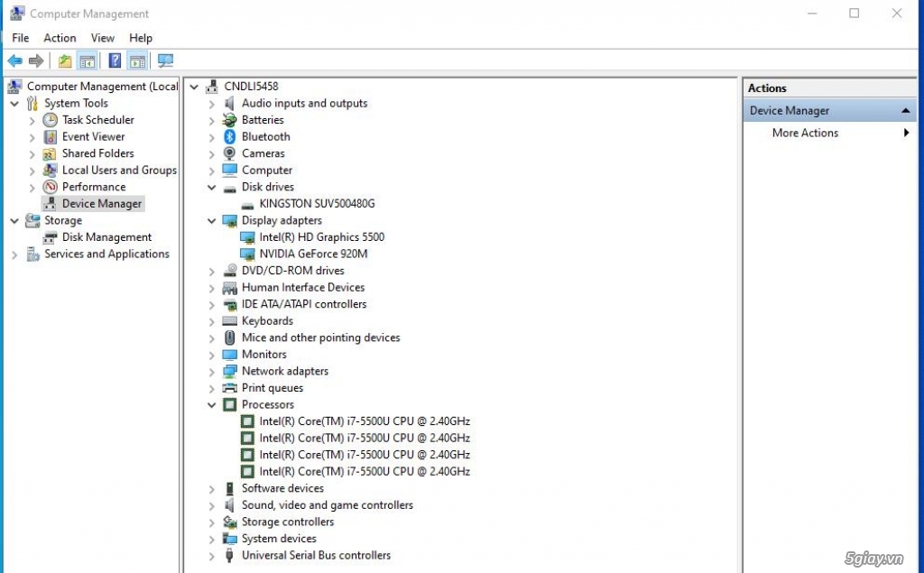The height and width of the screenshot is (573, 924).
Task: Open More Actions submenu in Actions pane
Action: [830, 134]
